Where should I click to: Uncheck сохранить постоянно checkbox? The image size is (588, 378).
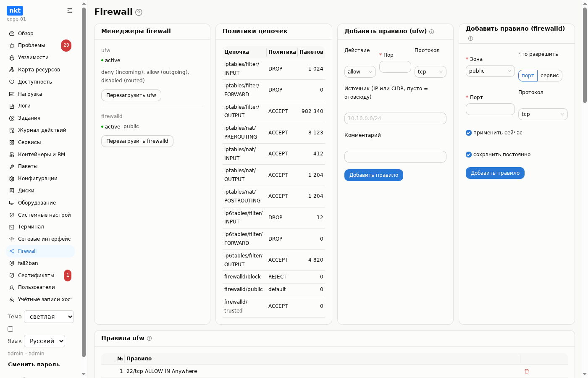[x=469, y=155]
